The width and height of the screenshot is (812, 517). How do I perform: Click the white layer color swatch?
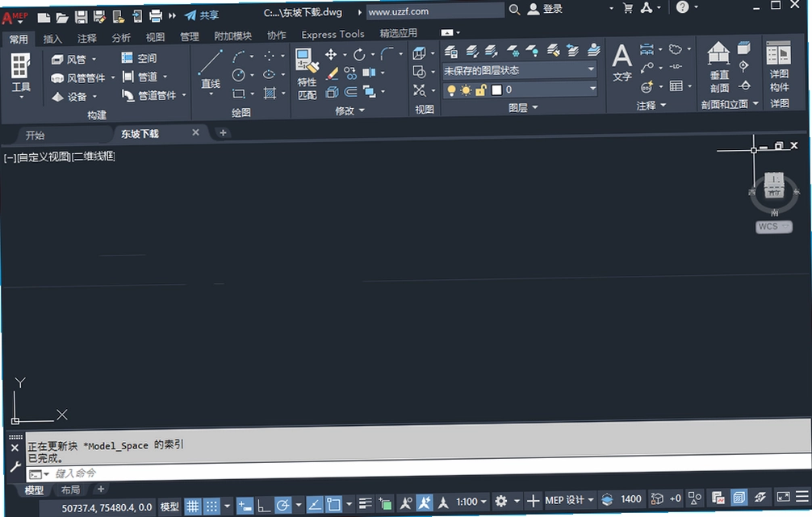pyautogui.click(x=496, y=90)
